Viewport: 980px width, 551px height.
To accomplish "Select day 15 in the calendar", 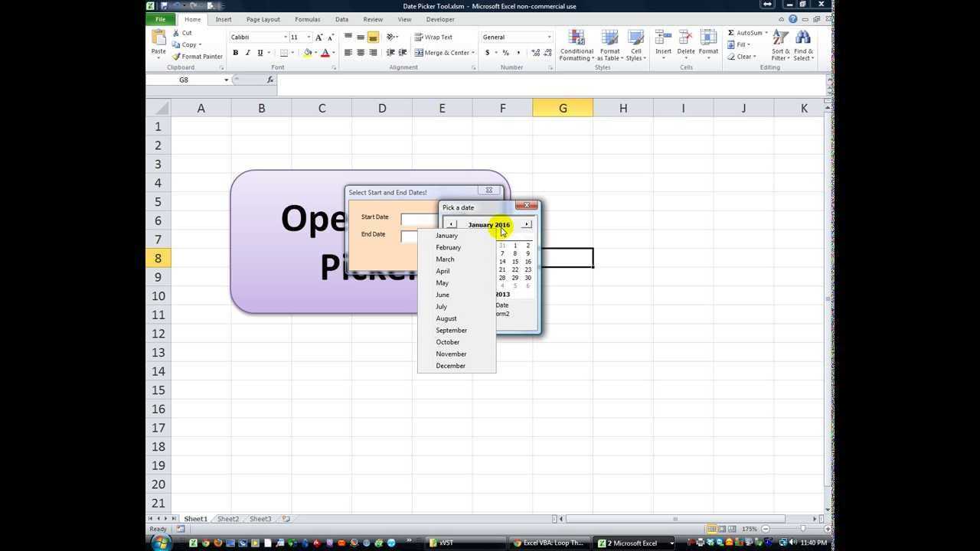I will tap(514, 262).
